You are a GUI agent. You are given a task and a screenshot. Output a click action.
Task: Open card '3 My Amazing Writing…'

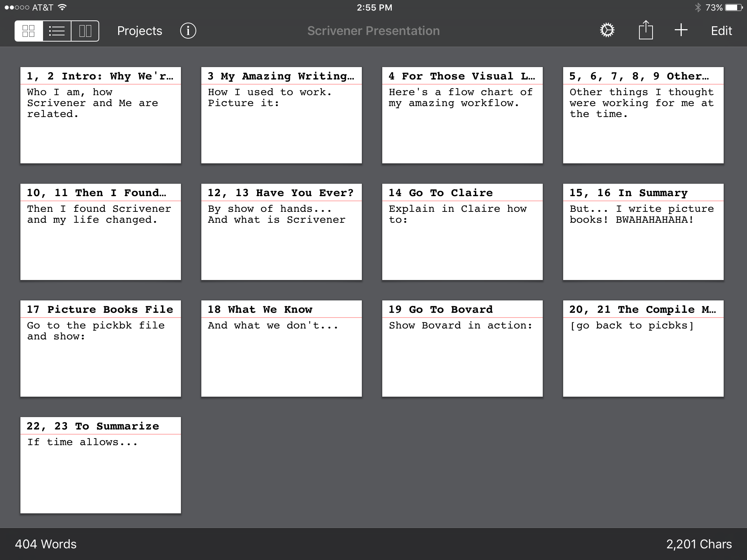click(282, 115)
